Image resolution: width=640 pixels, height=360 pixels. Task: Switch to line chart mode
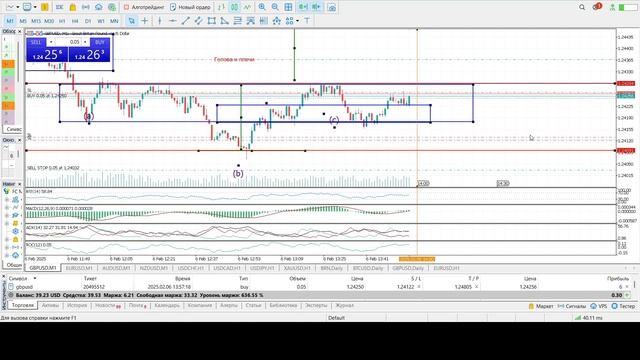[247, 7]
